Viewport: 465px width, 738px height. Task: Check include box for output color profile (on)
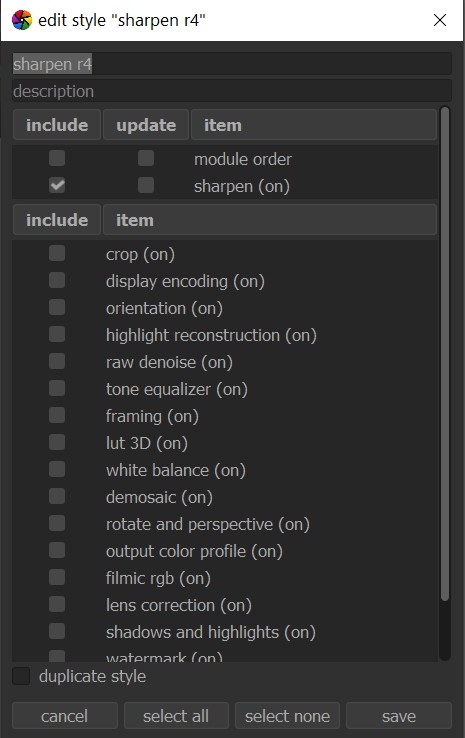[57, 551]
